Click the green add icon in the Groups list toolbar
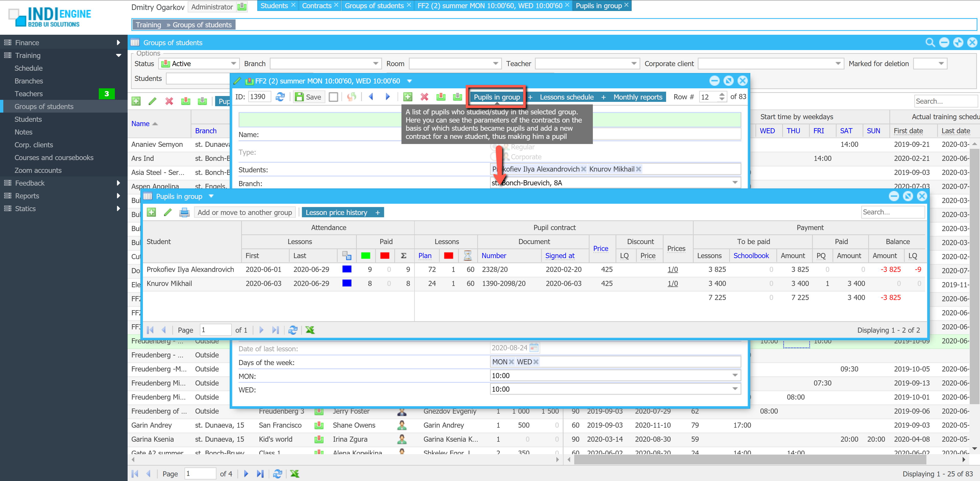Screen dimensions: 980x481 (136, 101)
